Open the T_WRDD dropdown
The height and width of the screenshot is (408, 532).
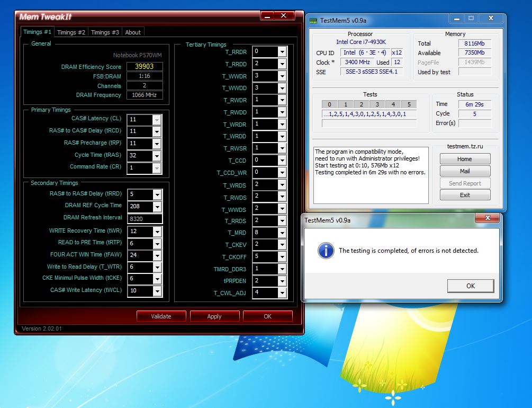coord(282,137)
